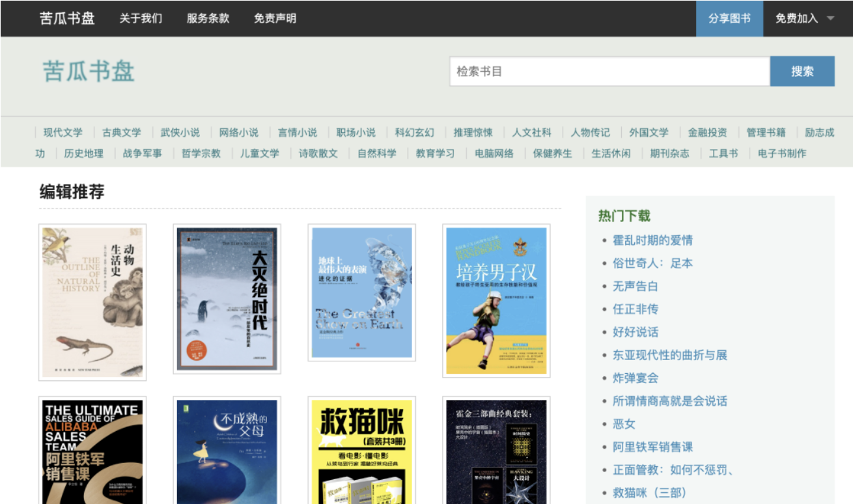The width and height of the screenshot is (853, 504).
Task: Browse the 人文社科 category
Action: (x=532, y=132)
